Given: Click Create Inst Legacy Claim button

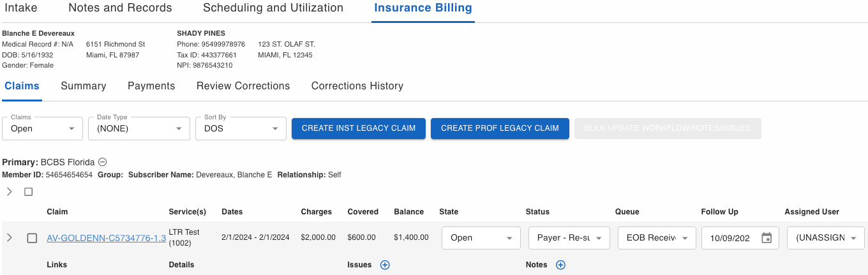Looking at the screenshot, I should coord(358,128).
